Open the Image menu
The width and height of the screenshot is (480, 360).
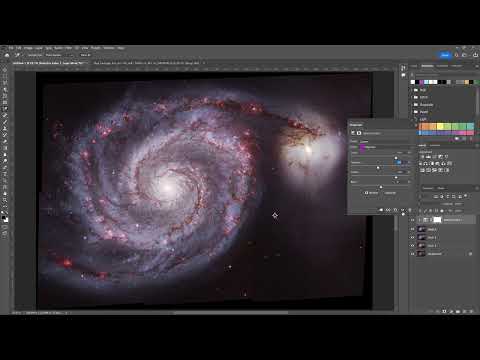point(28,48)
